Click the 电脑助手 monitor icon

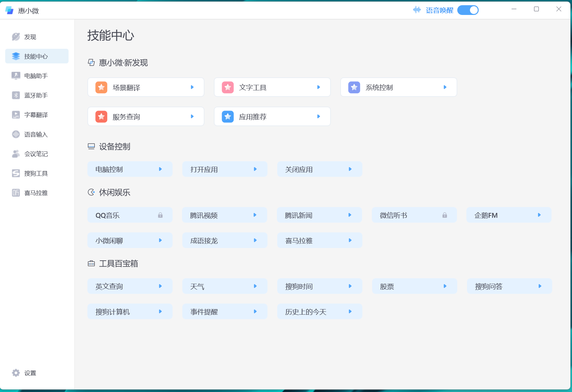point(16,76)
